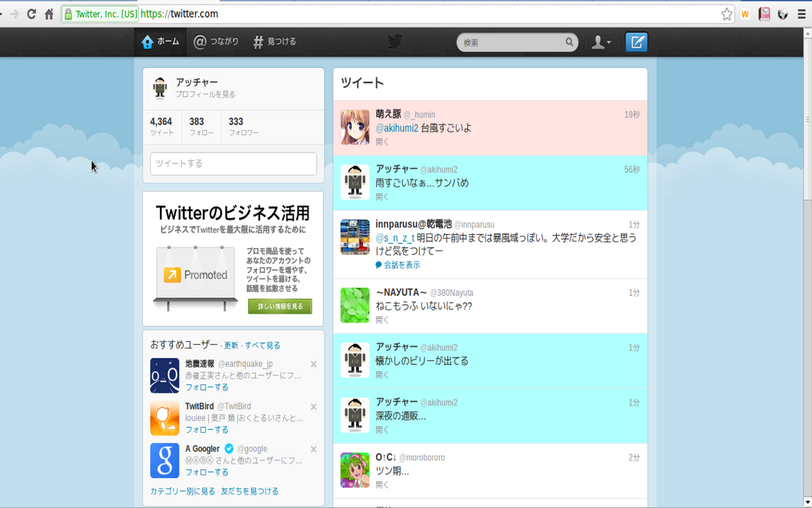The width and height of the screenshot is (812, 508).
Task: Dismiss the A Googler suggestion with its X
Action: pyautogui.click(x=313, y=450)
